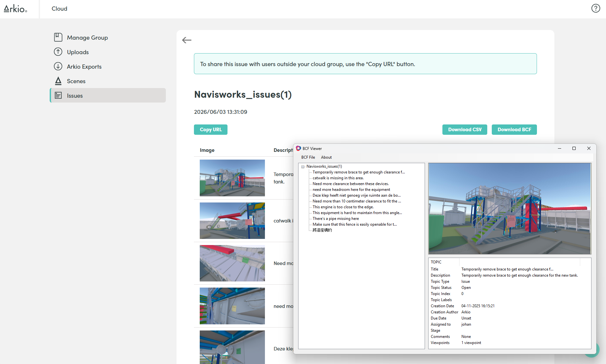The height and width of the screenshot is (364, 606).
Task: Select the Chinese-titled topic in tree
Action: click(x=322, y=230)
